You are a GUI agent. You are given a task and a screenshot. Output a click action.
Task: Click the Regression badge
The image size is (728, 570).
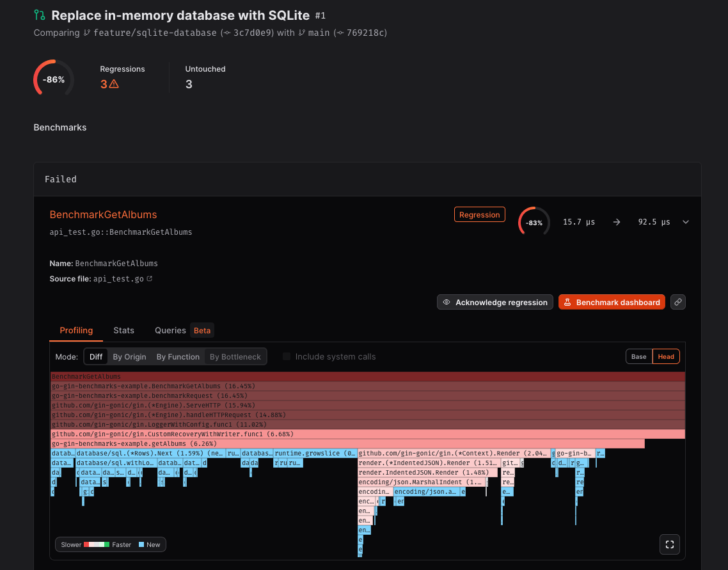pyautogui.click(x=480, y=214)
